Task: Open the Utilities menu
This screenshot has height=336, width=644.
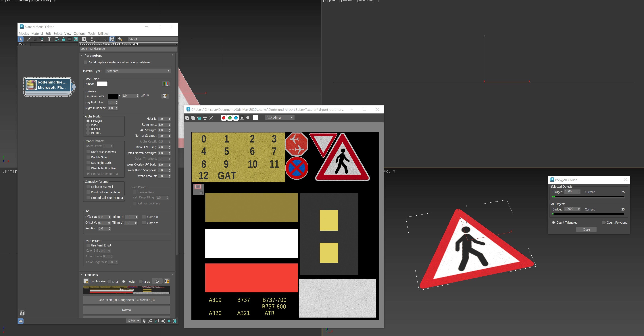Action: pyautogui.click(x=103, y=33)
